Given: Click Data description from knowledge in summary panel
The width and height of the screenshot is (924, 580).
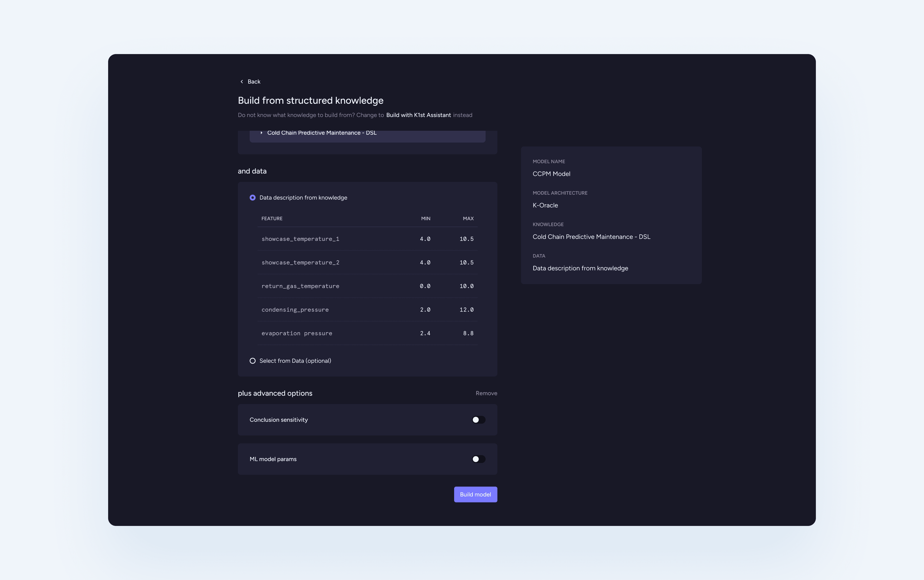Looking at the screenshot, I should 580,269.
